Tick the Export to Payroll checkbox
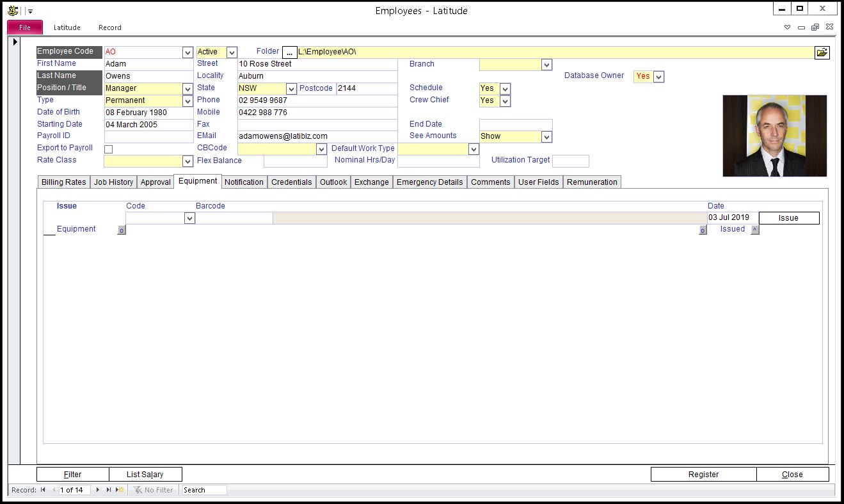 [x=108, y=149]
